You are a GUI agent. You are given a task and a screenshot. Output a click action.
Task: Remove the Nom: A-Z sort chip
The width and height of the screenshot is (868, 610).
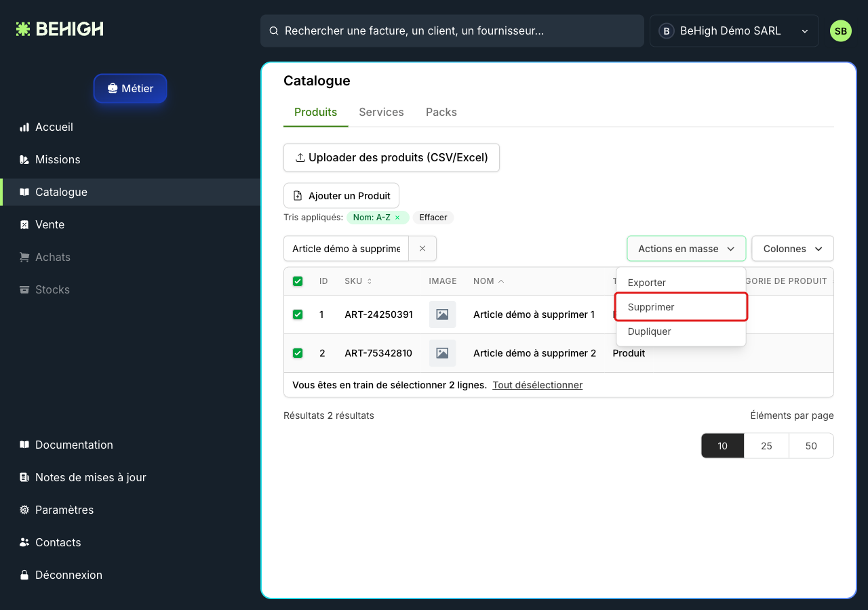(397, 218)
